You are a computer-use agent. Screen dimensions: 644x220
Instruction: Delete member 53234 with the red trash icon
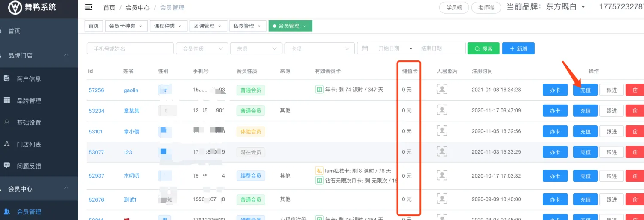point(635,111)
